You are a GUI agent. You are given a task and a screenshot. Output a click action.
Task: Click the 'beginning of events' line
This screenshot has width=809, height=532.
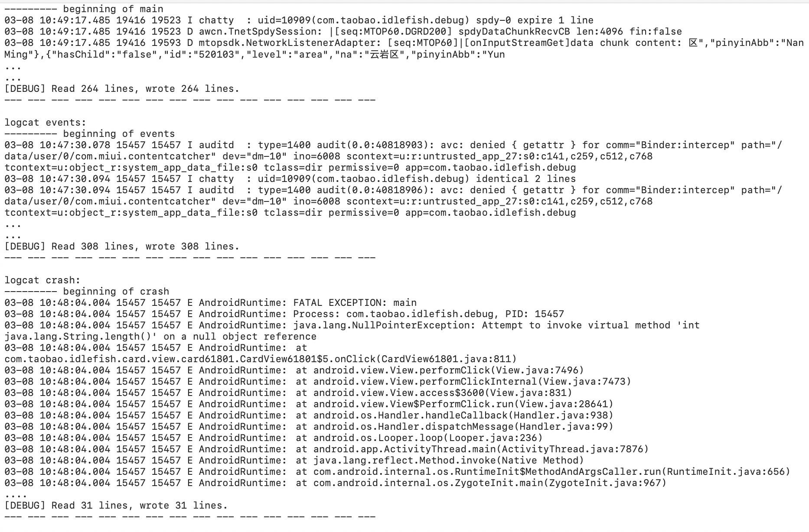[x=90, y=134]
